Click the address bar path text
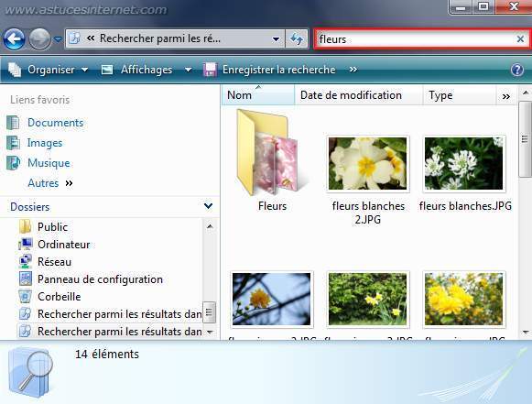The width and height of the screenshot is (532, 404). click(160, 38)
